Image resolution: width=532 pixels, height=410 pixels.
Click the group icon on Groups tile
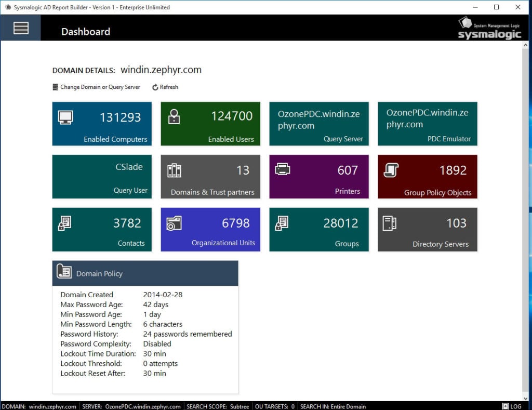282,223
